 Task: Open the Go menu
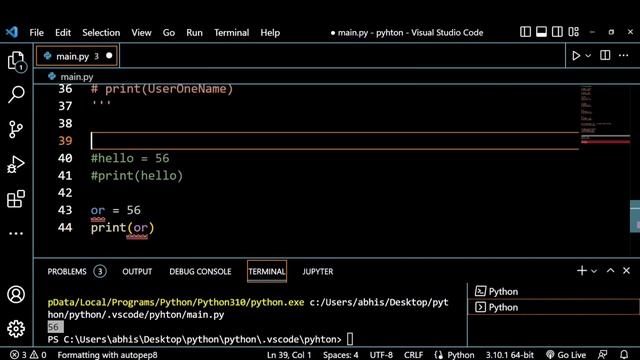169,33
